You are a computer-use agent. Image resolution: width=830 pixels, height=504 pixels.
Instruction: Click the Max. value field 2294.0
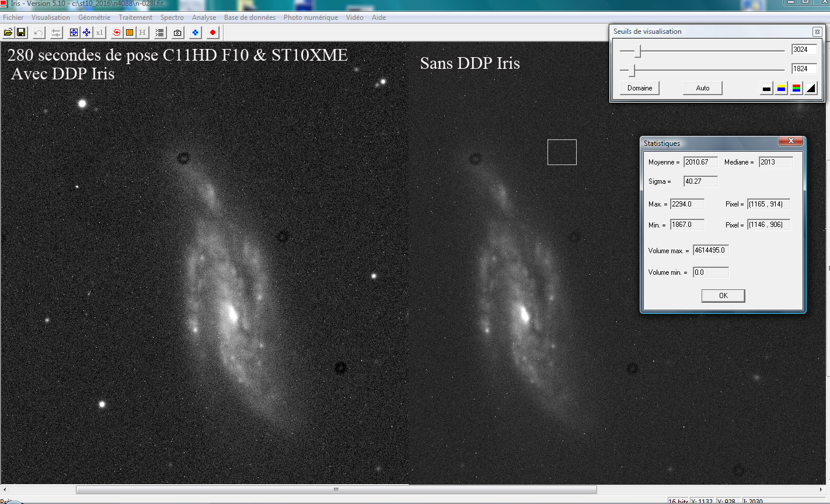pos(687,204)
